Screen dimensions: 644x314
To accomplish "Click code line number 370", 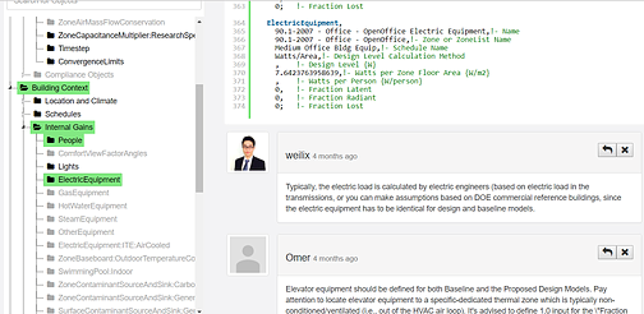I will (239, 73).
